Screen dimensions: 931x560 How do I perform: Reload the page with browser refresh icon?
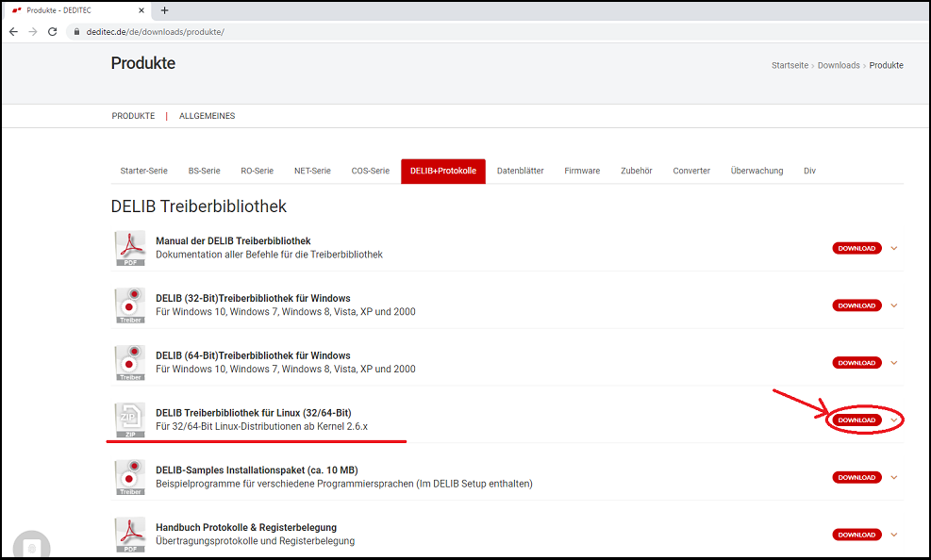click(53, 31)
